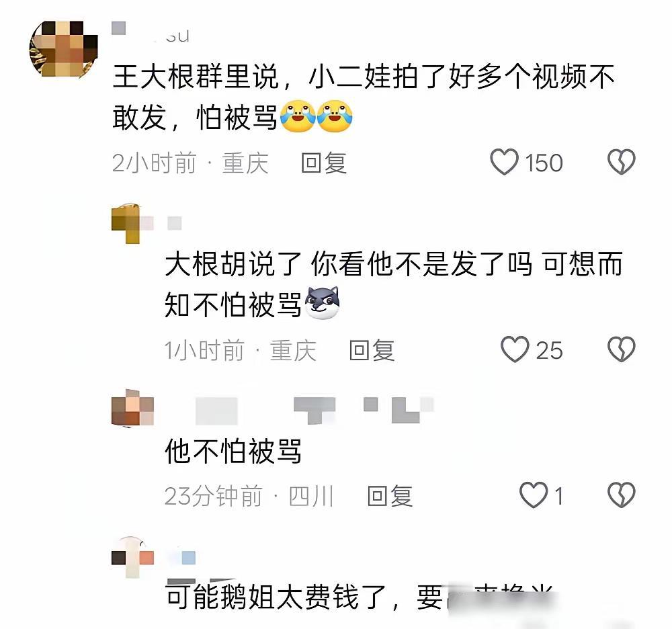Tap 回复 under the 2小时前 comment
Viewport: 672px width, 629px height.
coord(324,163)
